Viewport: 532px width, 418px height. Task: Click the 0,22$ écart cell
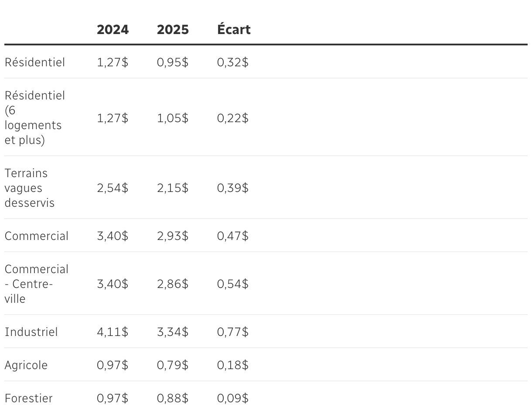point(233,118)
